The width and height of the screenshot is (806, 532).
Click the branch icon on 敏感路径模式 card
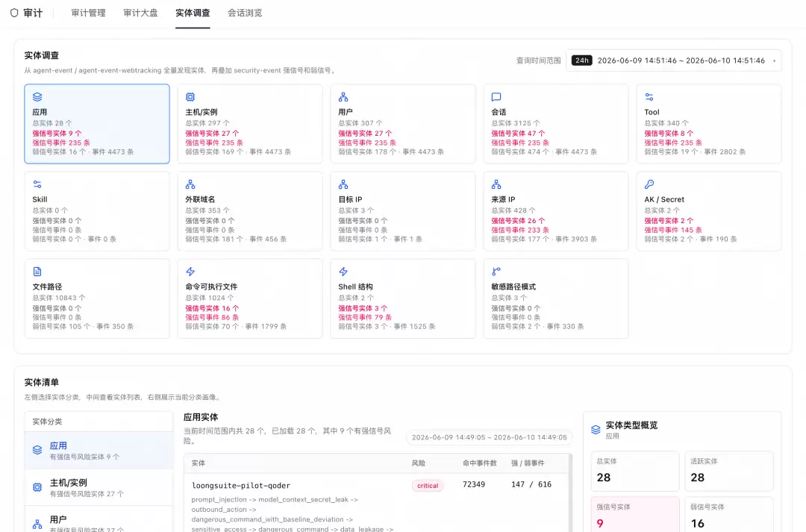coord(496,272)
